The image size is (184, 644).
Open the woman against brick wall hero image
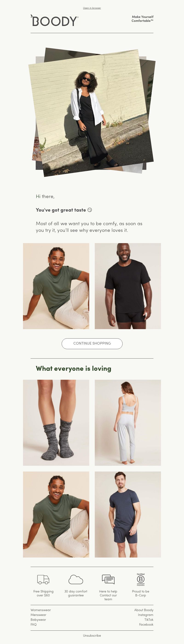coord(92,113)
